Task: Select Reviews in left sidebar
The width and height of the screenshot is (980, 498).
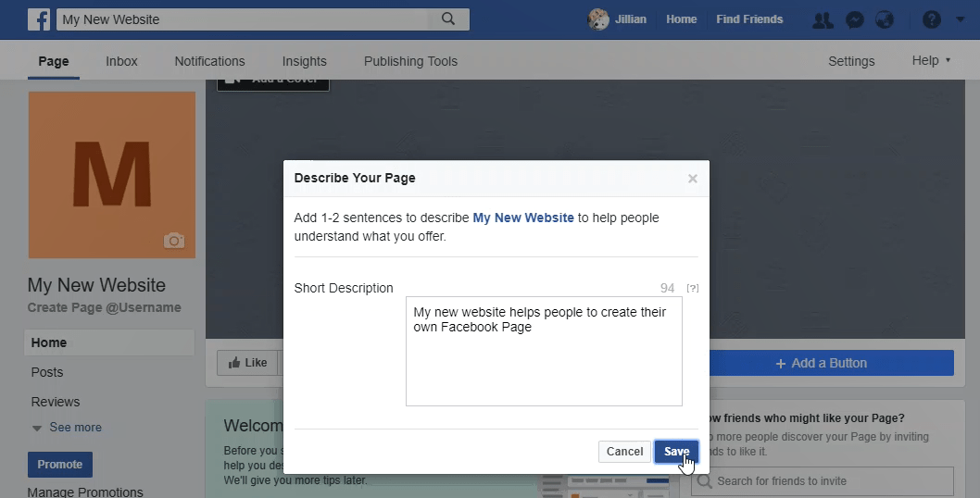Action: pos(56,402)
